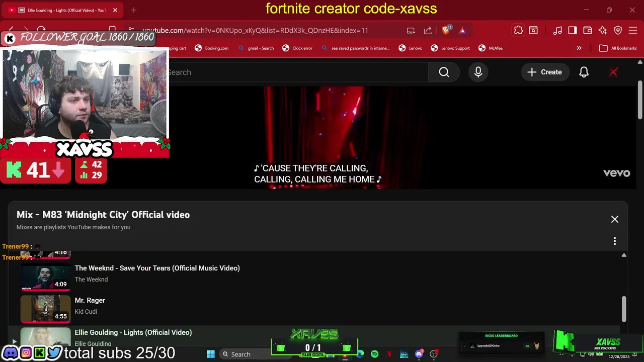The image size is (644, 362).
Task: Select the Ellie Goulding - Lights browser tab
Action: 63,10
